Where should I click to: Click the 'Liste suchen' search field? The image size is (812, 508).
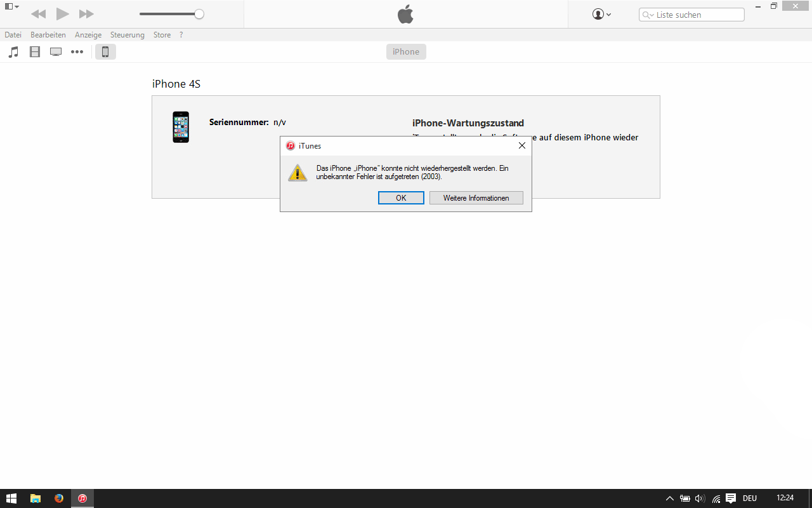coord(691,15)
